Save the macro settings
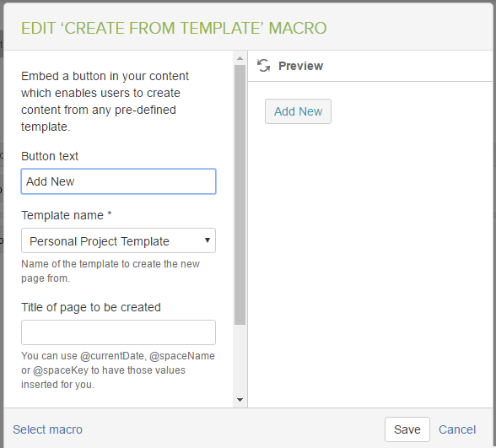The height and width of the screenshot is (448, 496). click(x=407, y=429)
